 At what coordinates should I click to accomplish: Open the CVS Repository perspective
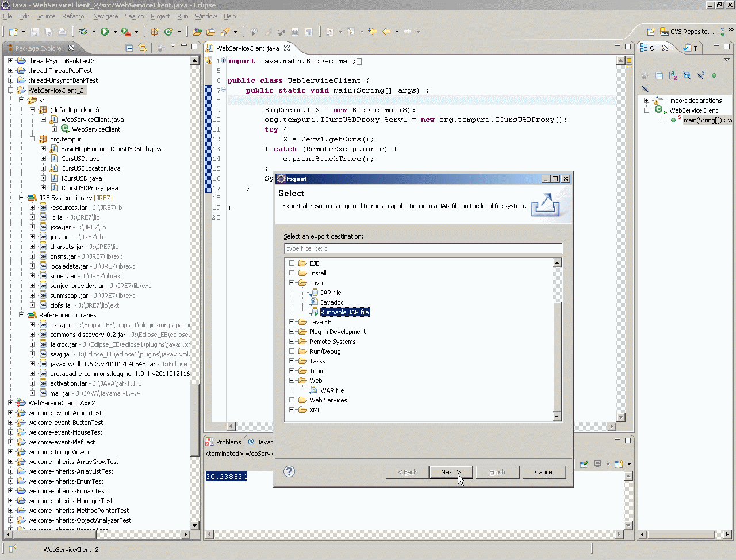coord(687,32)
